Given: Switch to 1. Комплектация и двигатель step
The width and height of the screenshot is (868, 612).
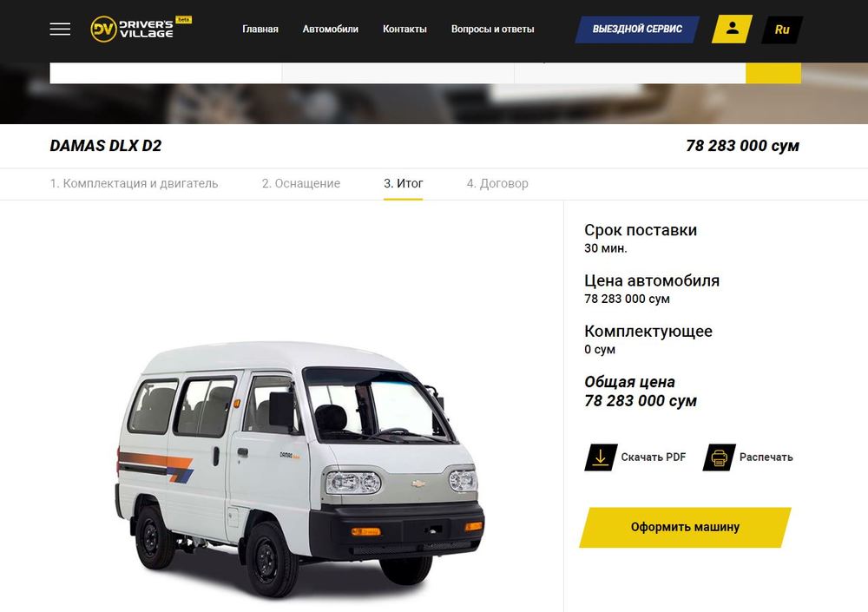Looking at the screenshot, I should (x=134, y=183).
